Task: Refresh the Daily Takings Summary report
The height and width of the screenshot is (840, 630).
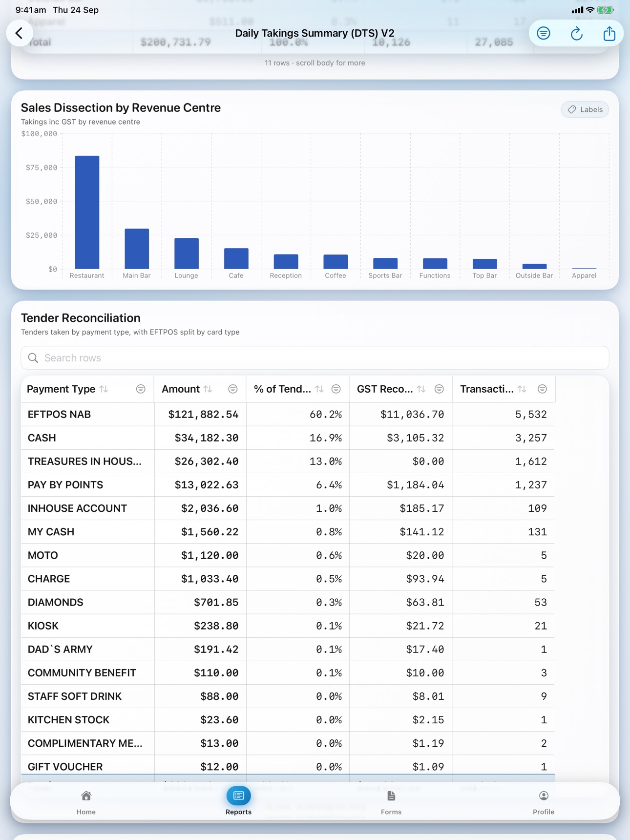Action: coord(577,33)
